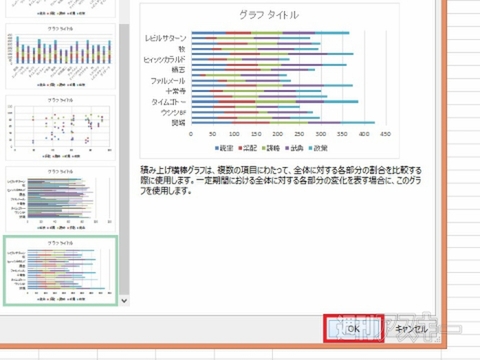The image size is (480, 360).
Task: Click the green legend entry in preview
Action: point(271,148)
